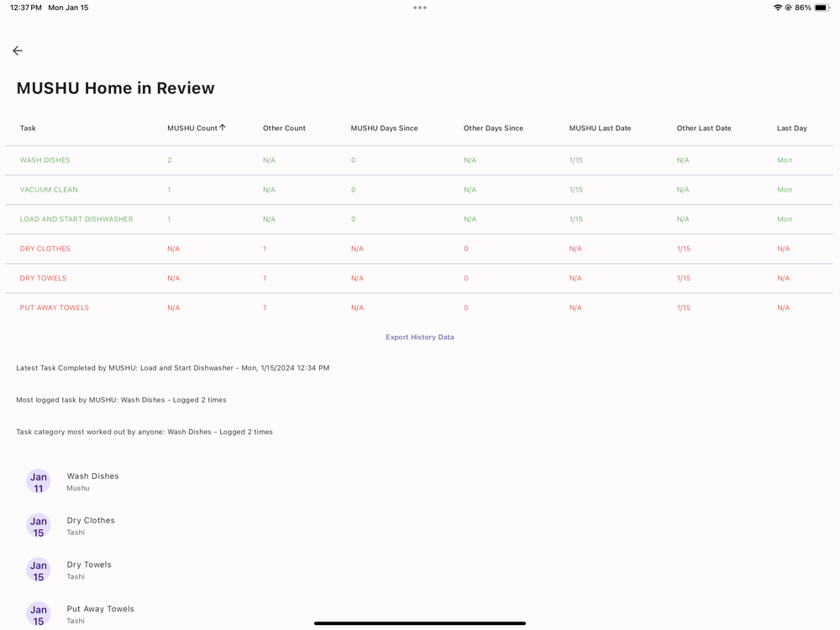The height and width of the screenshot is (630, 840).
Task: Click Other Days Since 0 for Dry Clothes
Action: [466, 249]
